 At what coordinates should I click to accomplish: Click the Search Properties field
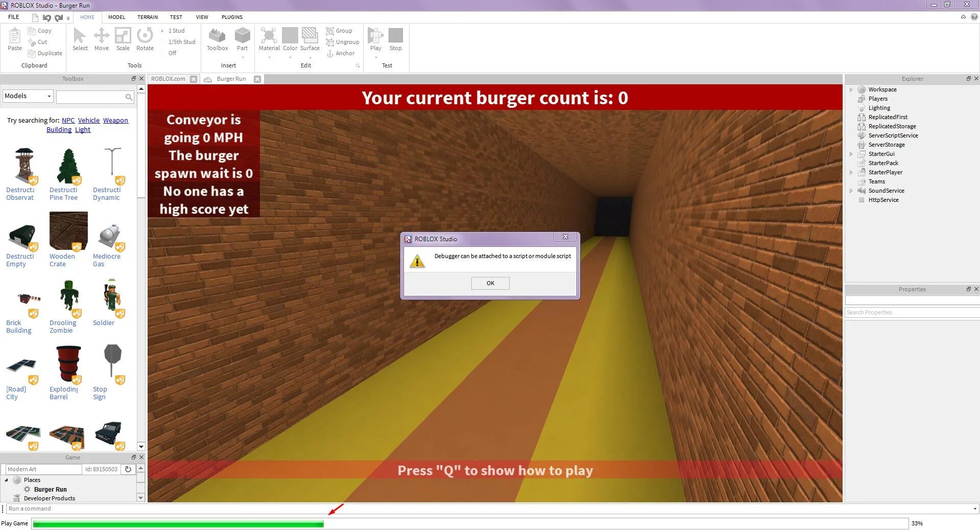(x=912, y=312)
